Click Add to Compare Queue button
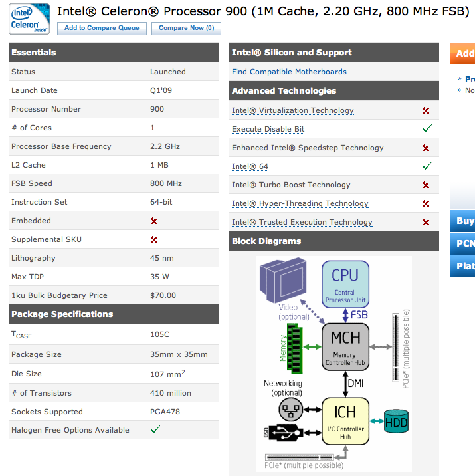Image resolution: width=475 pixels, height=476 pixels. point(102,28)
